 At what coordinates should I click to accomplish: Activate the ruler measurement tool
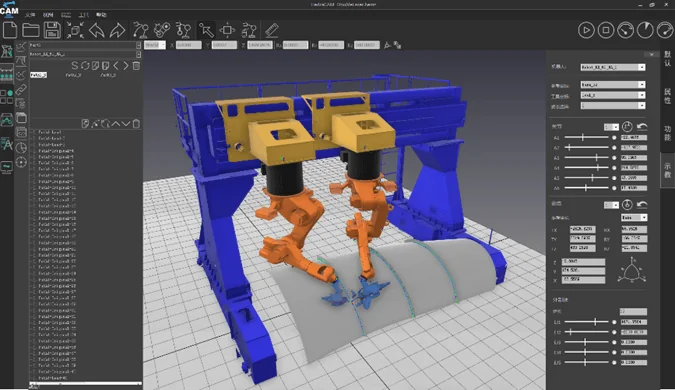coord(272,30)
